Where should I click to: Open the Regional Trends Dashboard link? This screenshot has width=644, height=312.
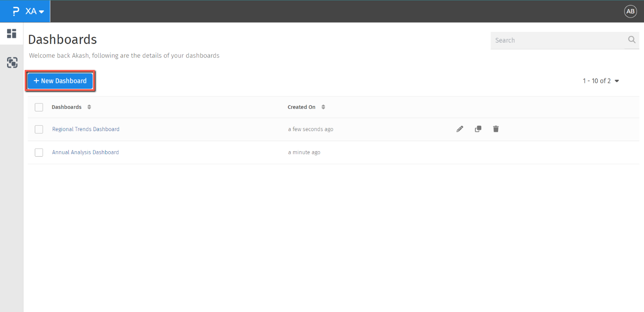[x=86, y=129]
